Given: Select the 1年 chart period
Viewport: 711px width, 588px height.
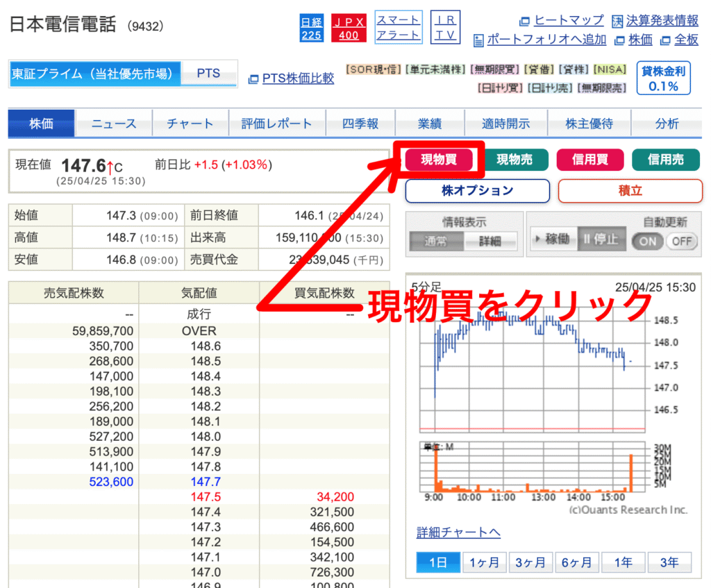Looking at the screenshot, I should (x=623, y=562).
